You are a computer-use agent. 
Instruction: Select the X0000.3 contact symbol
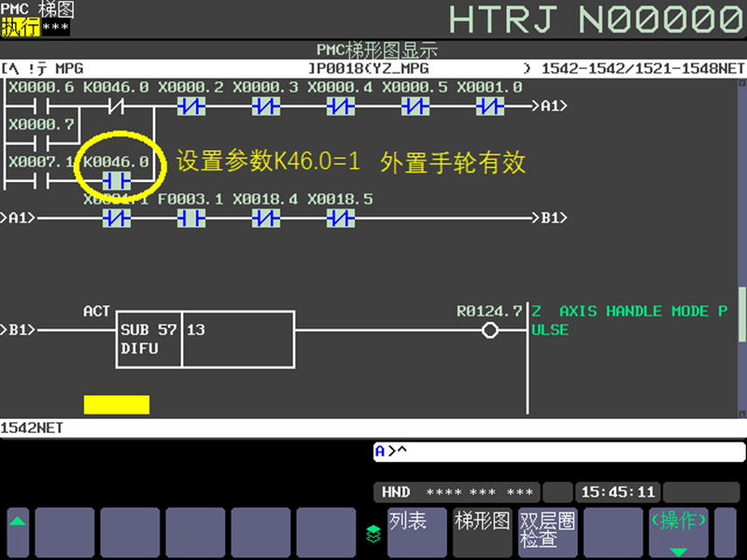coord(266,105)
